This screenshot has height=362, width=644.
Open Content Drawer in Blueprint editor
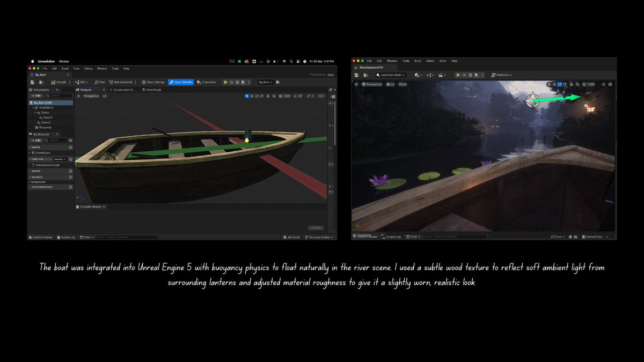point(41,237)
